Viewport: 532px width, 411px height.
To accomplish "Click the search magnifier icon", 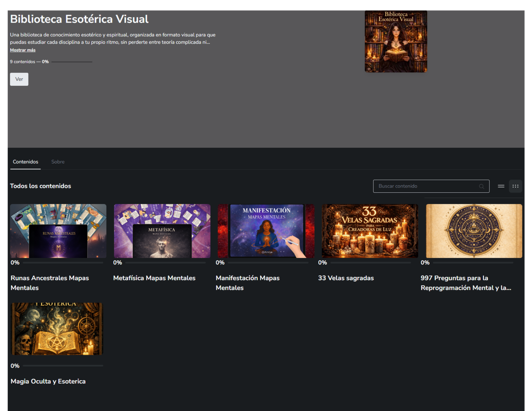I will [481, 186].
